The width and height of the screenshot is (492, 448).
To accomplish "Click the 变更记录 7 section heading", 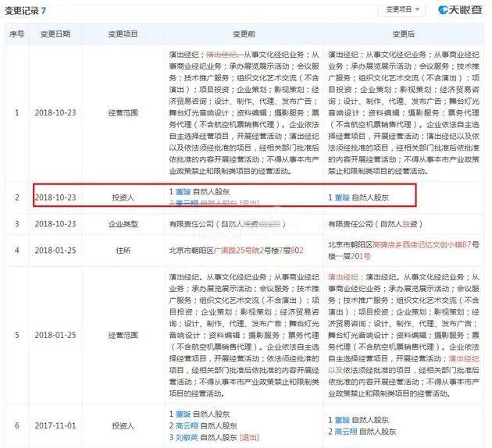I will click(x=26, y=11).
